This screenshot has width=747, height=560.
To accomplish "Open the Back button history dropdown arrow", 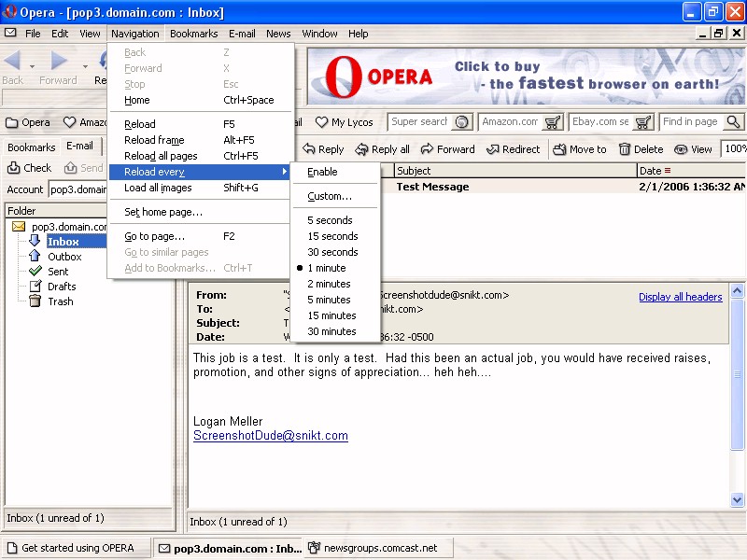I will 32,66.
